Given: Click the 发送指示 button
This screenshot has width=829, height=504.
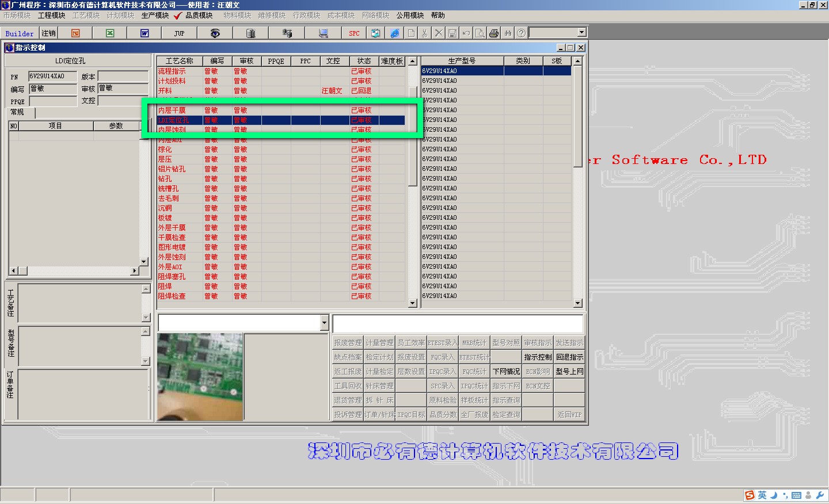Looking at the screenshot, I should click(x=569, y=342).
